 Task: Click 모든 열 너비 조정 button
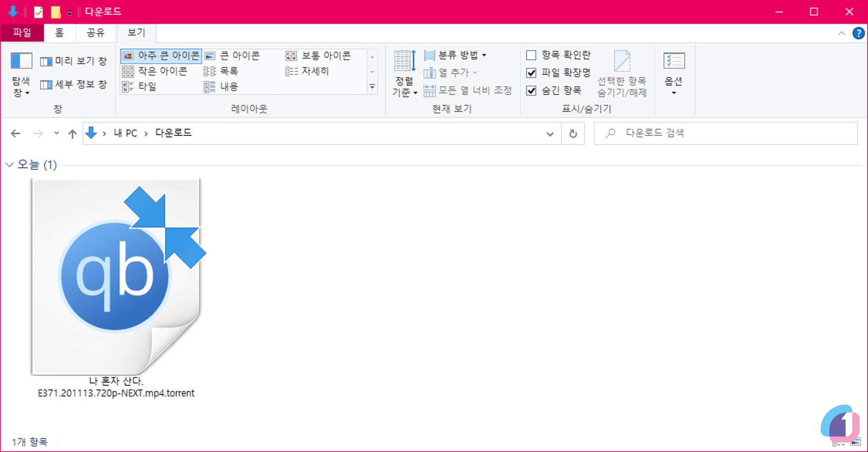(468, 90)
